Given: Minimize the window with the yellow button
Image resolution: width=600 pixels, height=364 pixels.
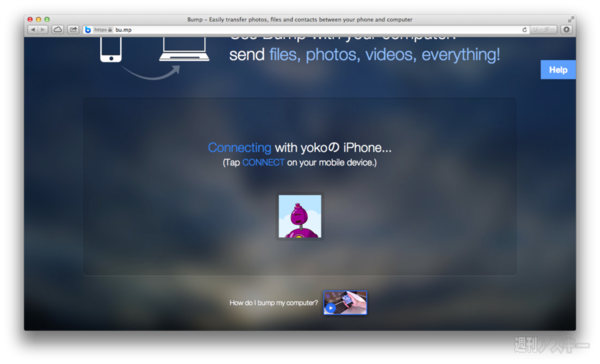Looking at the screenshot, I should pyautogui.click(x=38, y=19).
